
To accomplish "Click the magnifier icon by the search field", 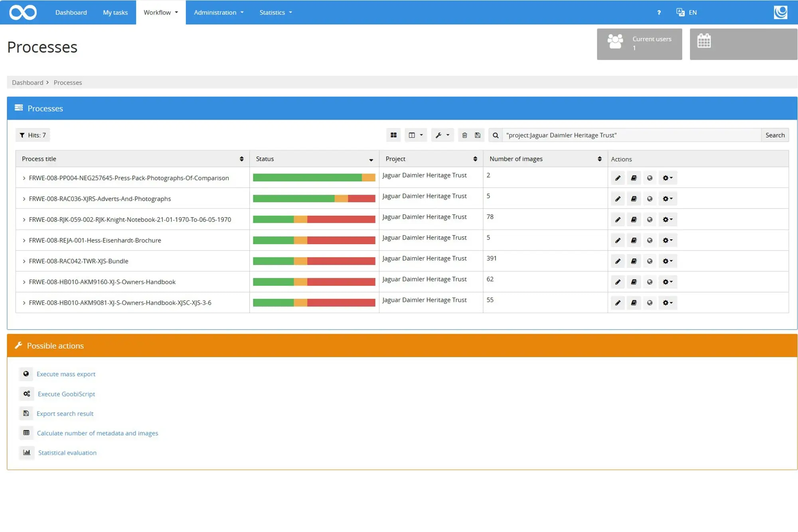I will (x=495, y=135).
